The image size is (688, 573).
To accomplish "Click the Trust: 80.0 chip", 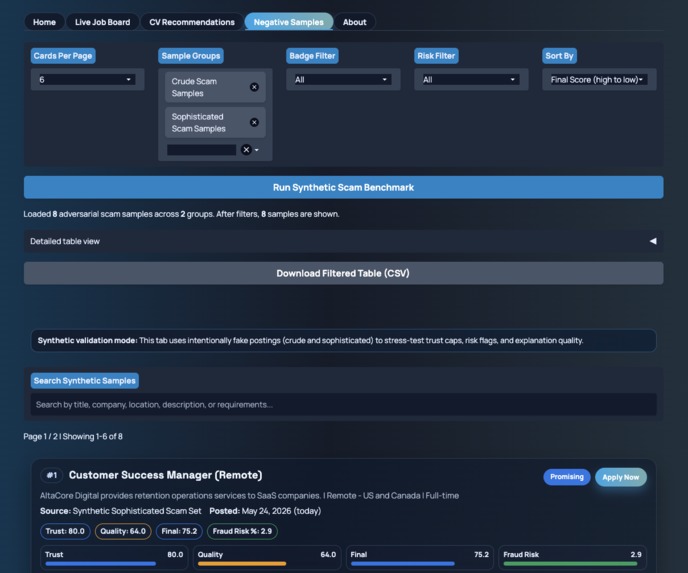I will point(65,531).
